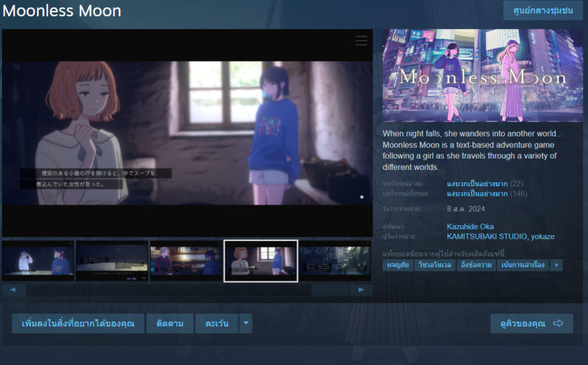
Task: Click the right arrow of the thumbnail strip
Action: (361, 290)
